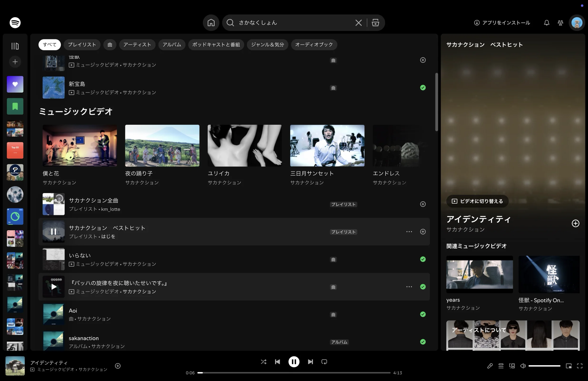Add now-playing アイデンティティ to library in player bar
588x381 pixels.
[118, 366]
